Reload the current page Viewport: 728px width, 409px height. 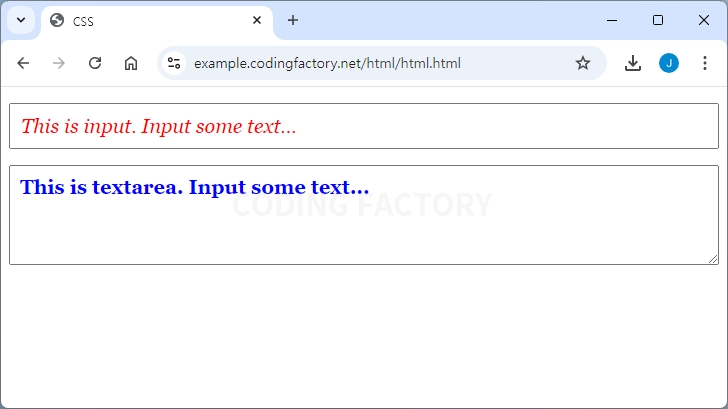click(95, 63)
